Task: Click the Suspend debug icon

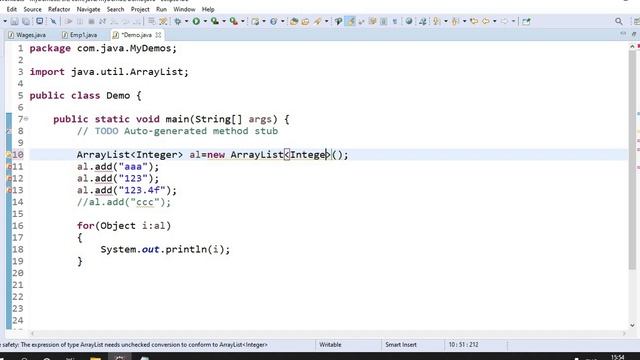Action: click(80, 21)
